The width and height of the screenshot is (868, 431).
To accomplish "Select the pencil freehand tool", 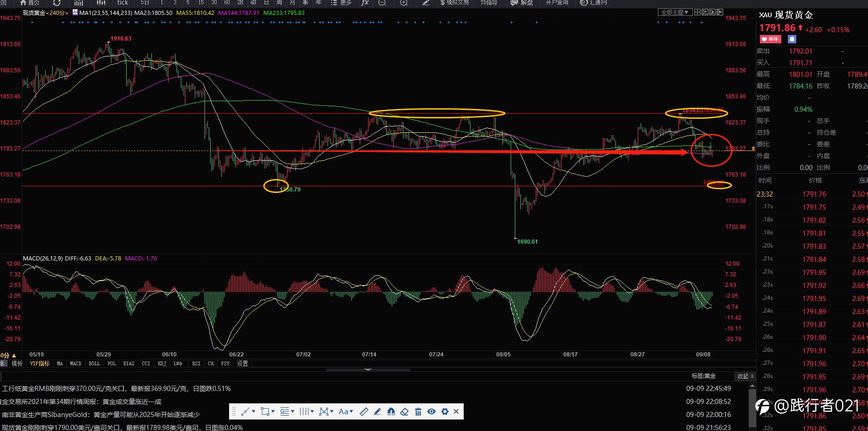I will [x=378, y=411].
